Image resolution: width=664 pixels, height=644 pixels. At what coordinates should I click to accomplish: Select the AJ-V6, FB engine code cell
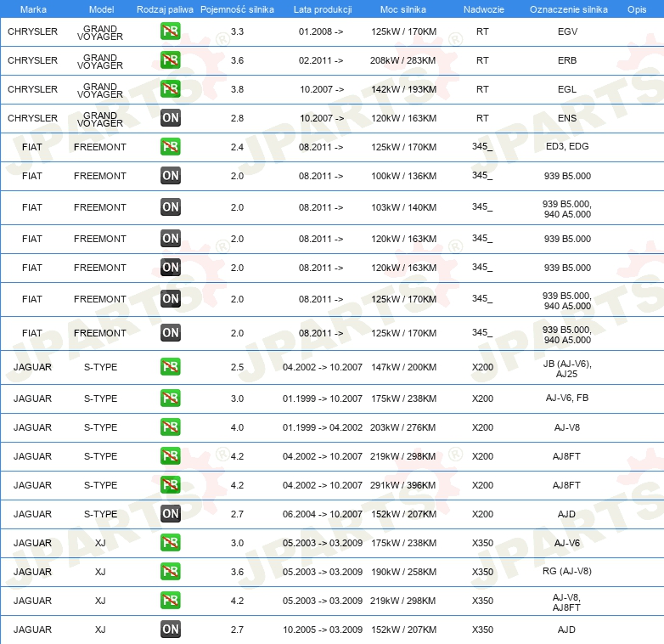[x=567, y=398]
